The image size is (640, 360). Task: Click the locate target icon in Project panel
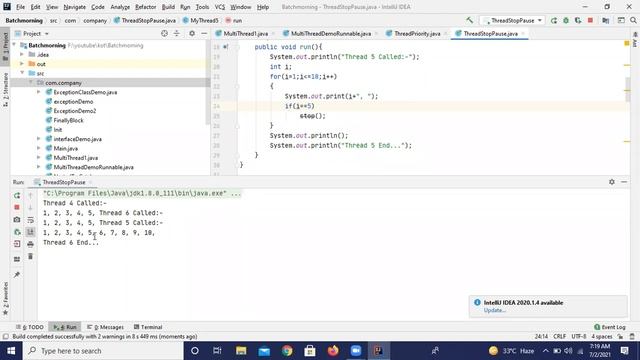pyautogui.click(x=164, y=33)
